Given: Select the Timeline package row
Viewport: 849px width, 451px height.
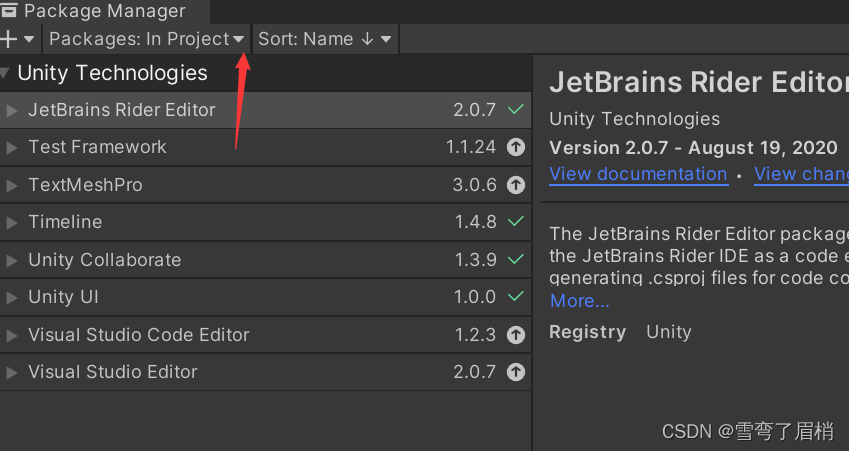Looking at the screenshot, I should [265, 222].
